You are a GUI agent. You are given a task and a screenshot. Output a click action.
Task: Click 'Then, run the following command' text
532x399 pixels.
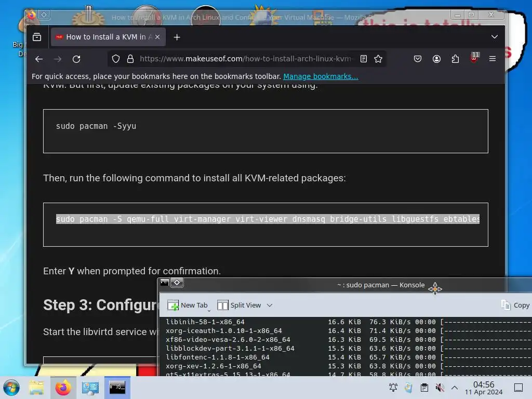click(194, 178)
